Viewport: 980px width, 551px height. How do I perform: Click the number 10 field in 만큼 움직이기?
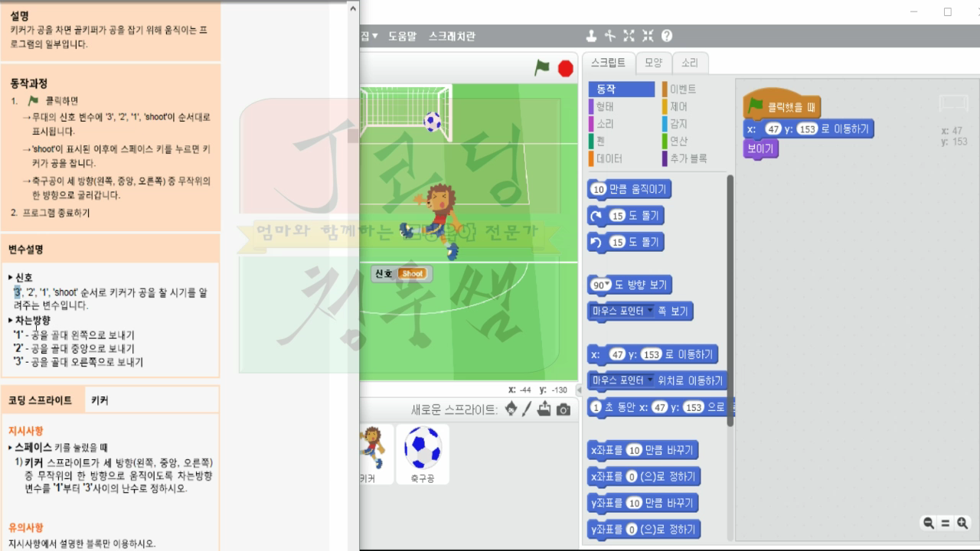[x=599, y=189]
